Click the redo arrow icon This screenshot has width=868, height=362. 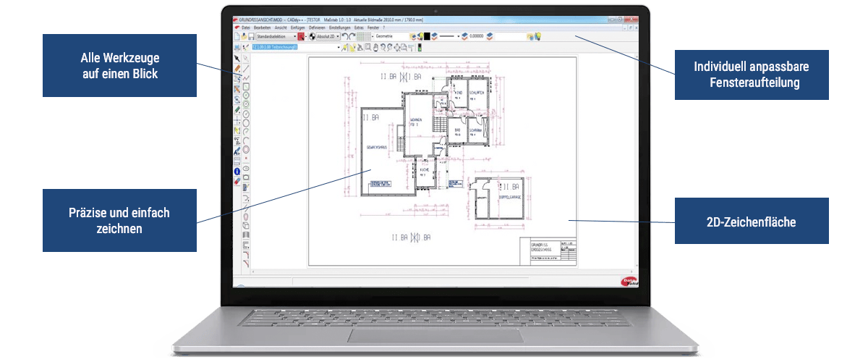click(354, 36)
